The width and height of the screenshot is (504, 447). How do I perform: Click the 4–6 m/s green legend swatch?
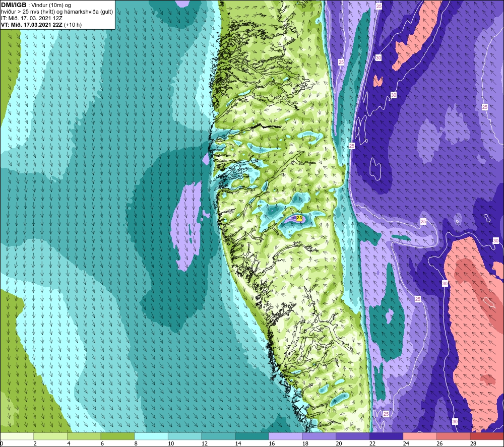pyautogui.click(x=84, y=436)
